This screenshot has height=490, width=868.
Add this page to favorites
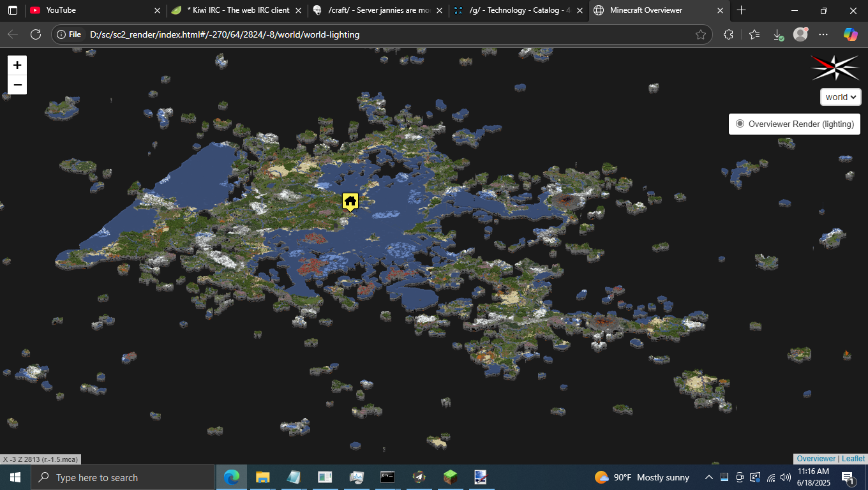(700, 34)
